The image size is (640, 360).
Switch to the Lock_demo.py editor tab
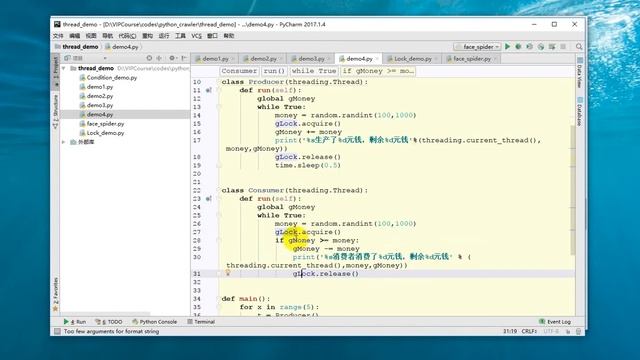[412, 59]
